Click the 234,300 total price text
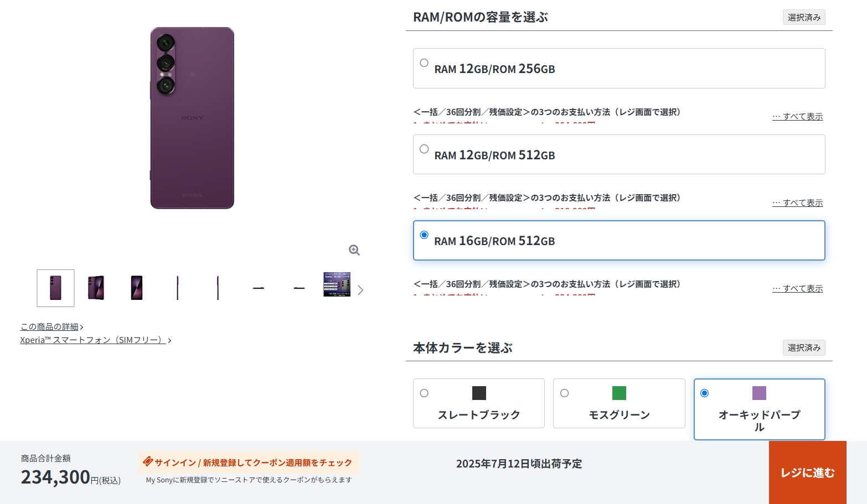Image resolution: width=867 pixels, height=504 pixels. coord(55,477)
